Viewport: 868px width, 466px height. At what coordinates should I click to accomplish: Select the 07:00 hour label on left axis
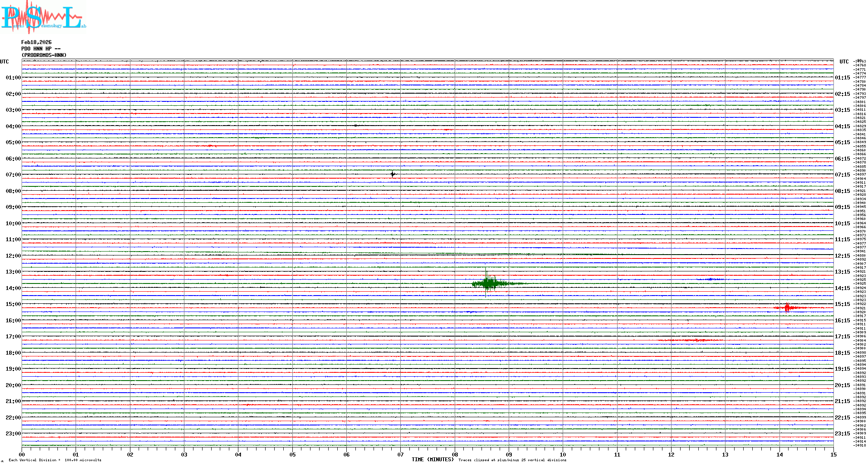coord(13,175)
